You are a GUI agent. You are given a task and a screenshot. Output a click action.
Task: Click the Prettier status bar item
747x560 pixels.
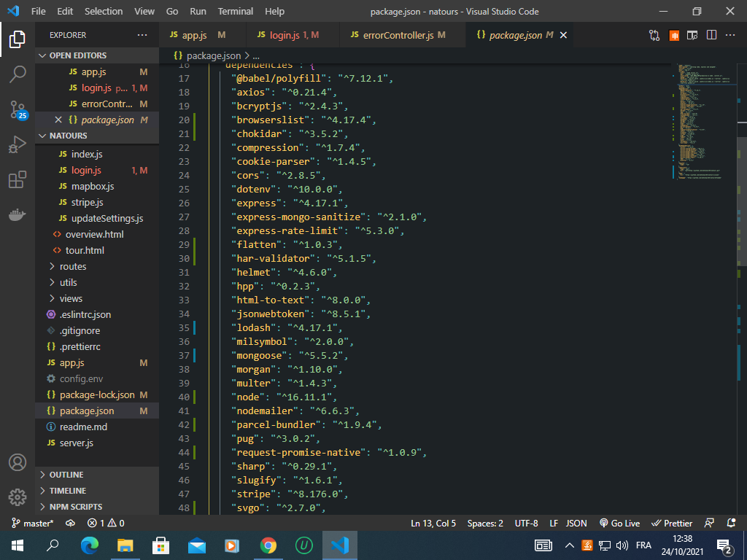(672, 523)
